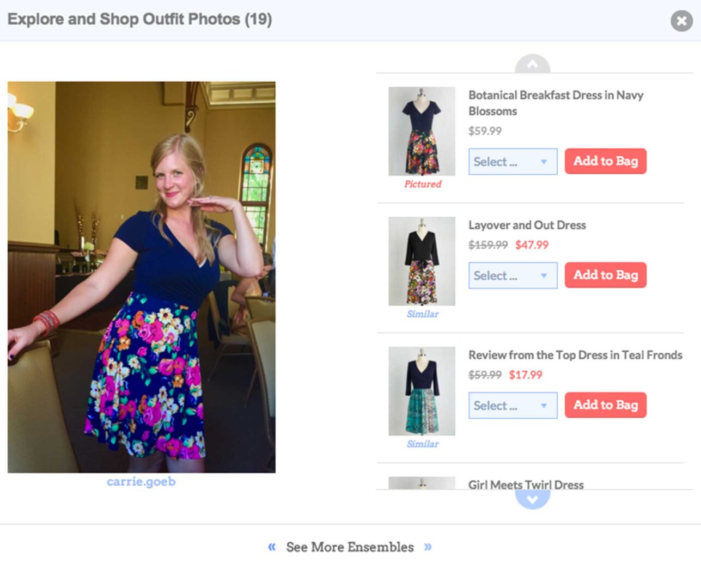Add Review from the Top Dress to bag

tap(605, 405)
